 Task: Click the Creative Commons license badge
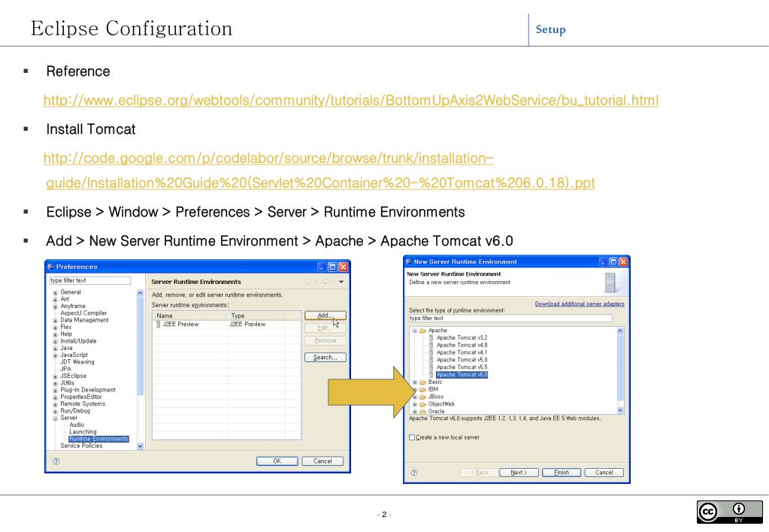(x=729, y=512)
